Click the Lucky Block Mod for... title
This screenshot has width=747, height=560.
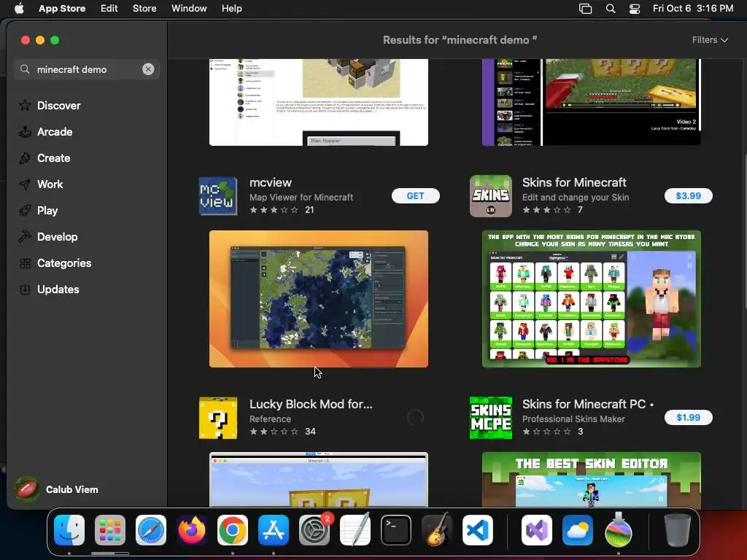tap(311, 404)
